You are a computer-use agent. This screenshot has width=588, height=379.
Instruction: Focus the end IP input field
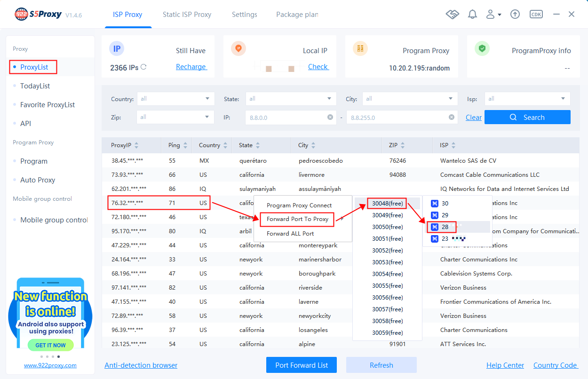click(402, 117)
